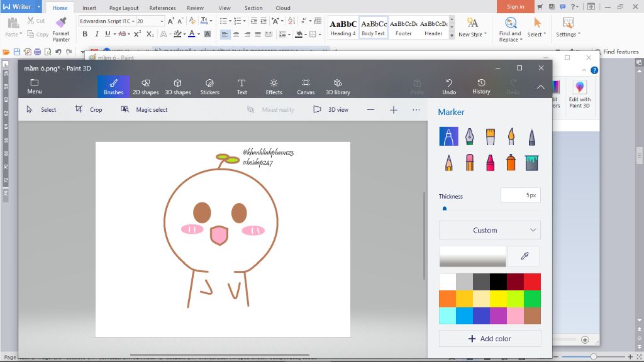
Task: Collapse the Paint 3D toolbar chevron
Action: [540, 87]
